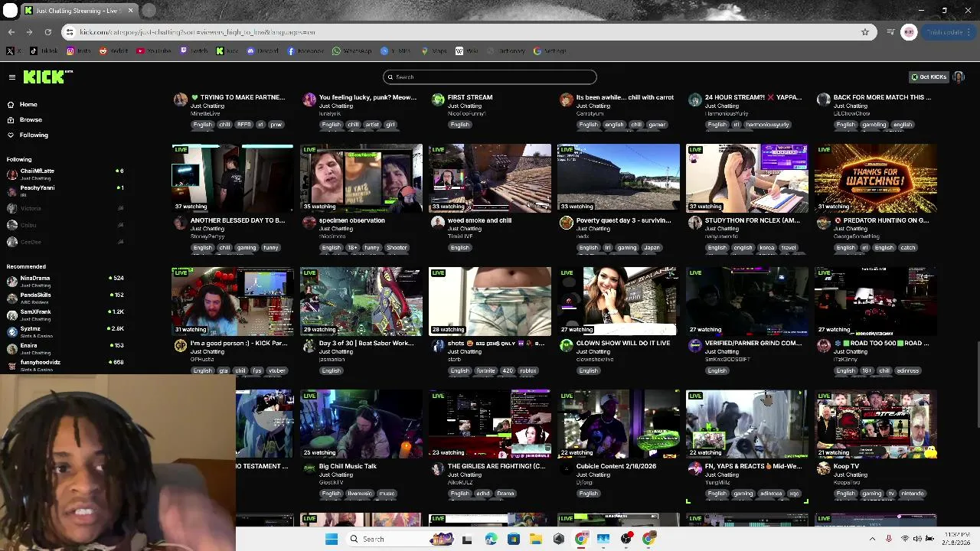The image size is (980, 551).
Task: Click the 'Poverty quest day 3' stream title
Action: point(625,220)
